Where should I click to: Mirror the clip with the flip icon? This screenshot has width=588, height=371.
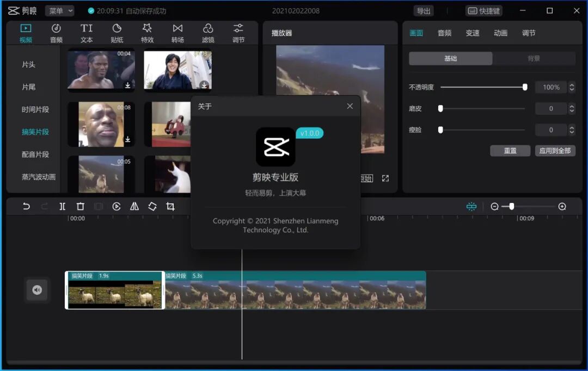134,207
